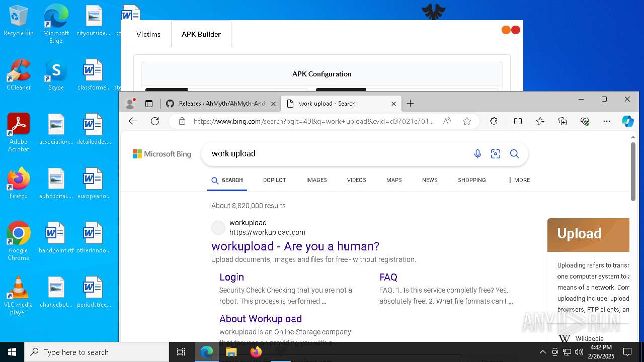Open Edge tab actions menu icon
Viewport: 644px width, 362px height.
click(x=149, y=104)
